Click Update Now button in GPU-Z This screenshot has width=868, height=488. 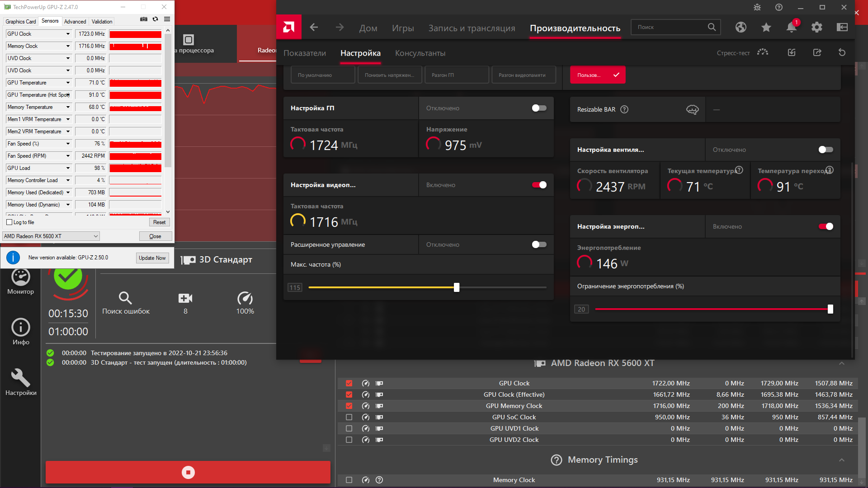click(152, 258)
